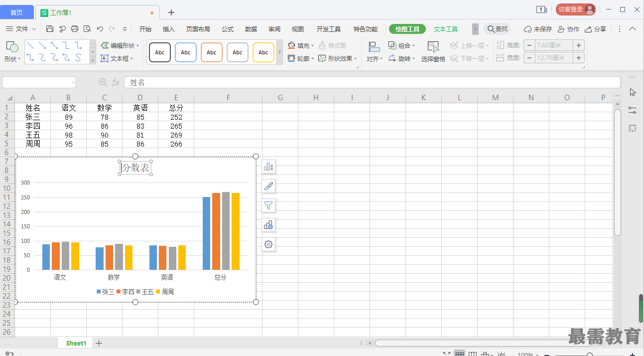Open the Start (开始) ribbon tab

(145, 29)
